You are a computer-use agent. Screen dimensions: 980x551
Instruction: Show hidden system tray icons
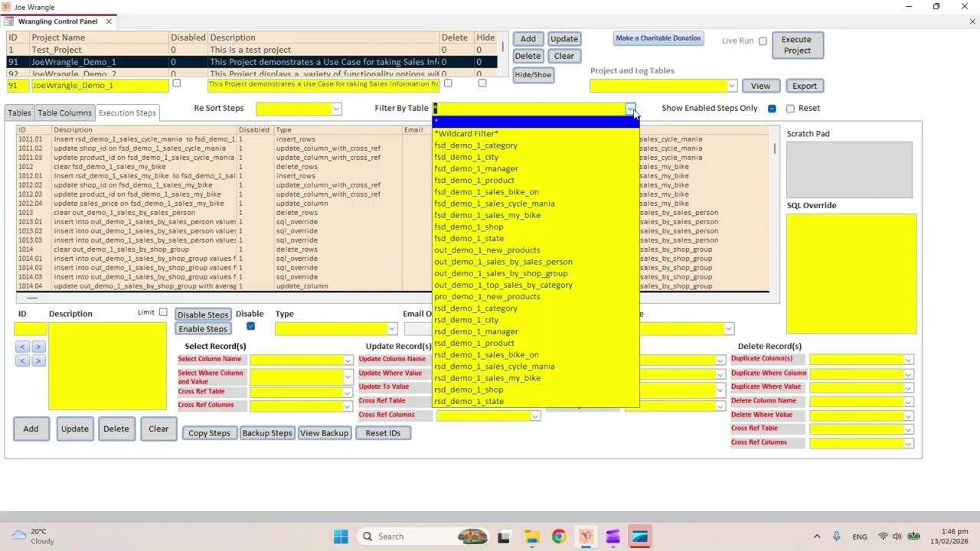tap(816, 536)
